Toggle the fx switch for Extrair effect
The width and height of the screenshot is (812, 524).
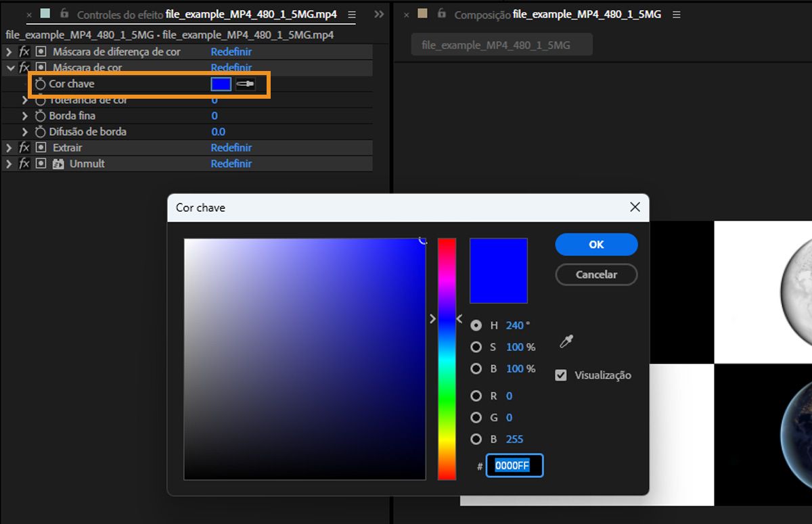(x=24, y=147)
